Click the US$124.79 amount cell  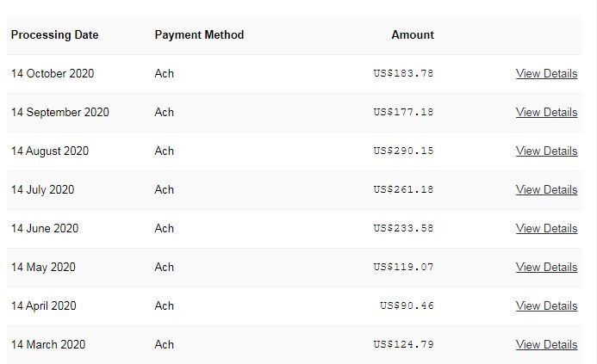403,345
